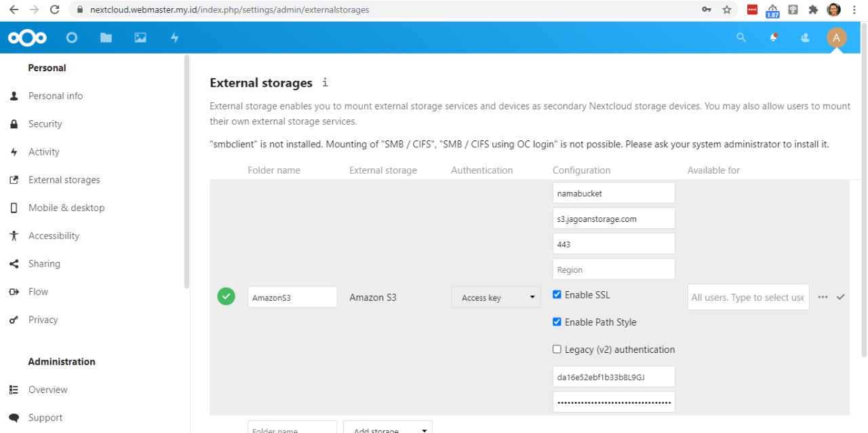Image resolution: width=868 pixels, height=433 pixels.
Task: Open Mobile & desktop settings
Action: coord(66,208)
